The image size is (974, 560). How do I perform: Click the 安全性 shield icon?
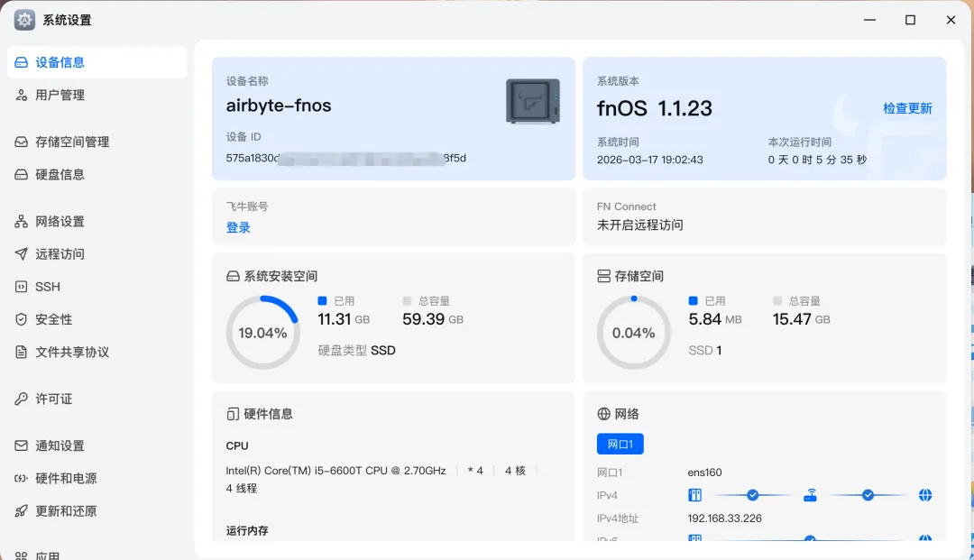[x=21, y=319]
